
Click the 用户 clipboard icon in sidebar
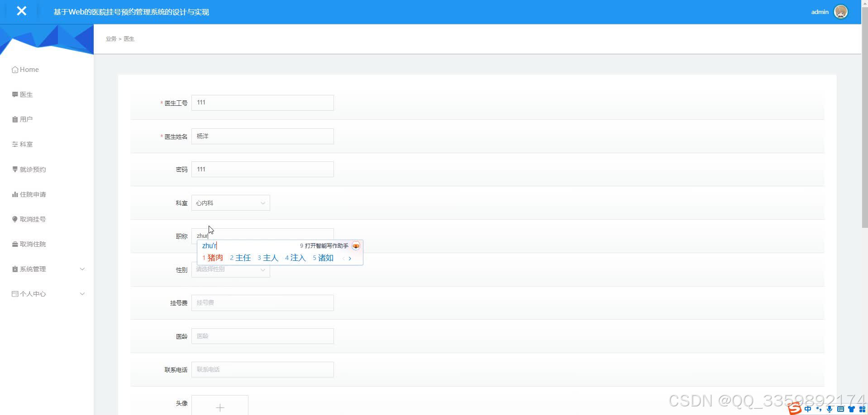click(x=15, y=119)
